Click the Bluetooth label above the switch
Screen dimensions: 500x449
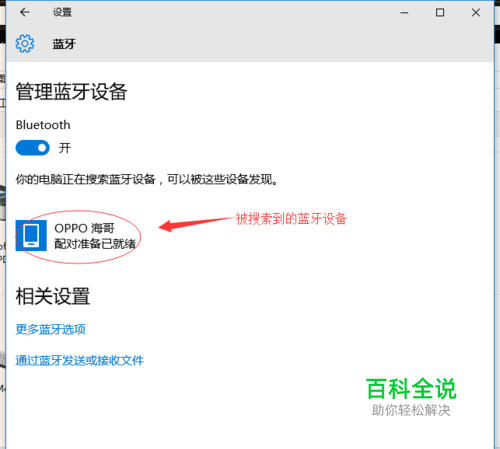[x=43, y=125]
